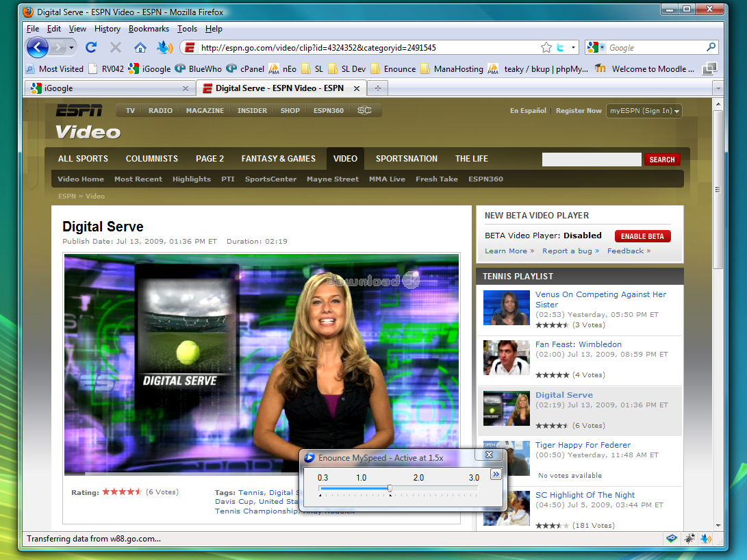Expand the myESPN (Sign In) dropdown
Image resolution: width=747 pixels, height=560 pixels.
pos(644,110)
